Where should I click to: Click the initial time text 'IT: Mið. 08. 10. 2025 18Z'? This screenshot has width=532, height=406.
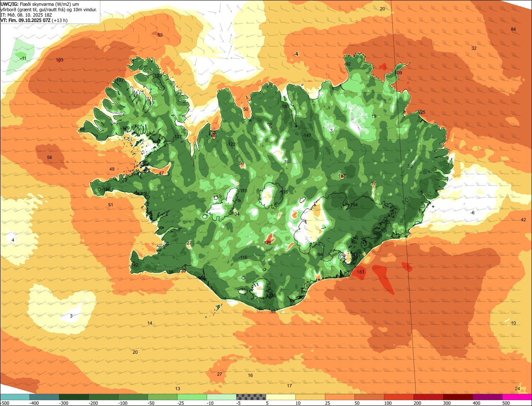[26, 15]
